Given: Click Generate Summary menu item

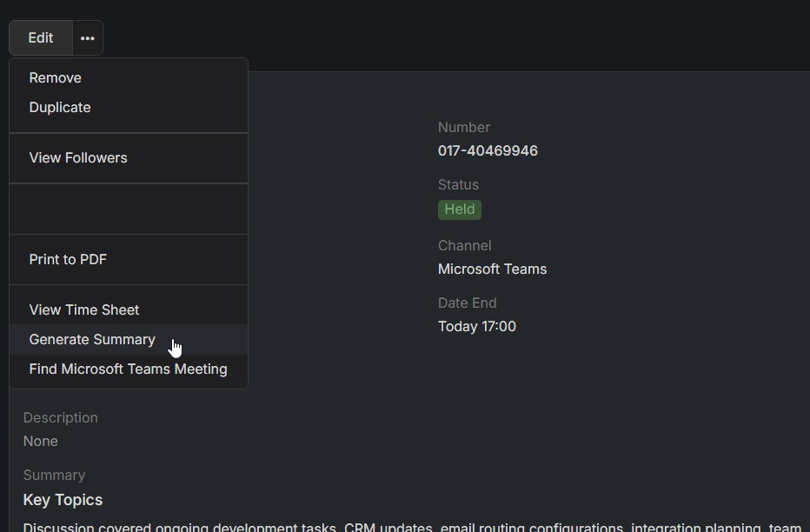Looking at the screenshot, I should (92, 340).
